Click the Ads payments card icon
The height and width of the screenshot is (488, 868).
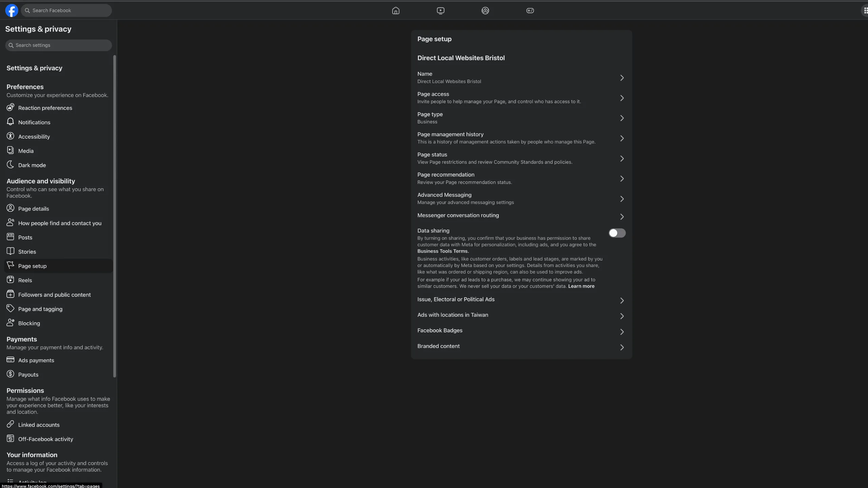tap(11, 360)
